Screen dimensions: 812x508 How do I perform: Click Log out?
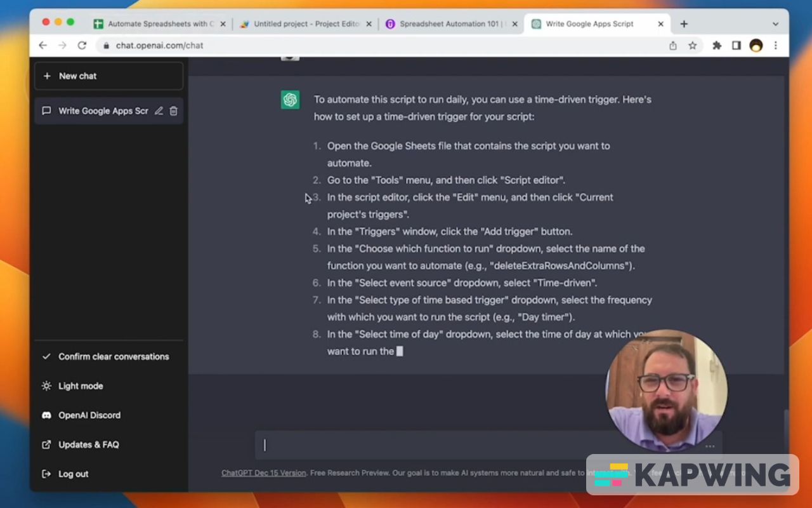click(108, 474)
